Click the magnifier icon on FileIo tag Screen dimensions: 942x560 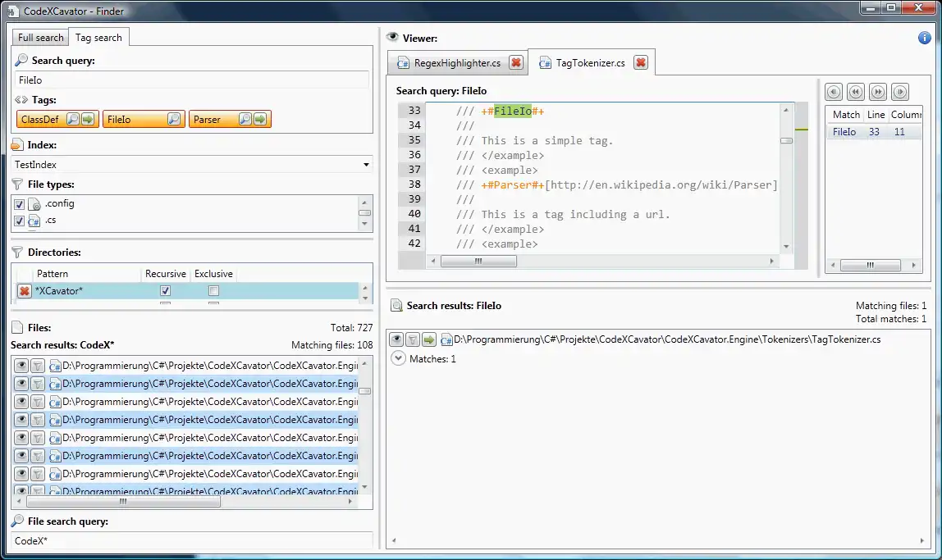coord(174,120)
